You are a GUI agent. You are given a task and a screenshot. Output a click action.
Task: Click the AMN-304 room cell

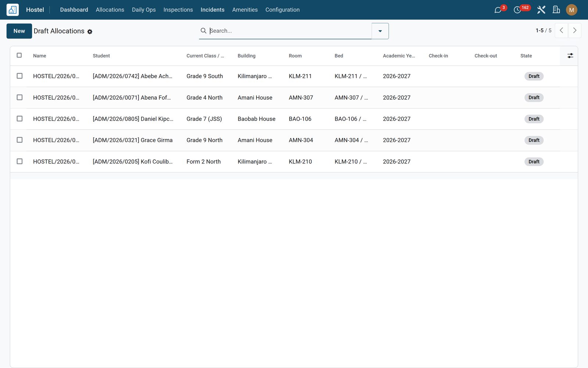pyautogui.click(x=301, y=140)
